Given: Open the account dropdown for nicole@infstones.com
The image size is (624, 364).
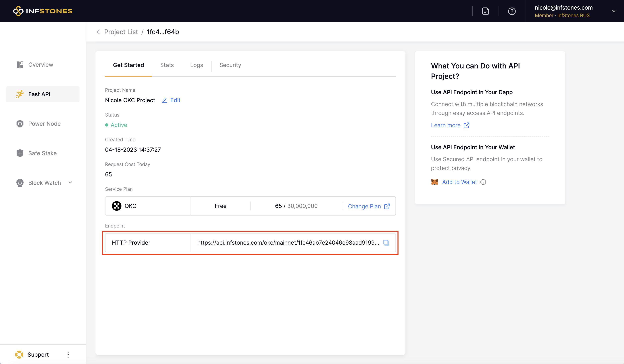Looking at the screenshot, I should tap(613, 11).
